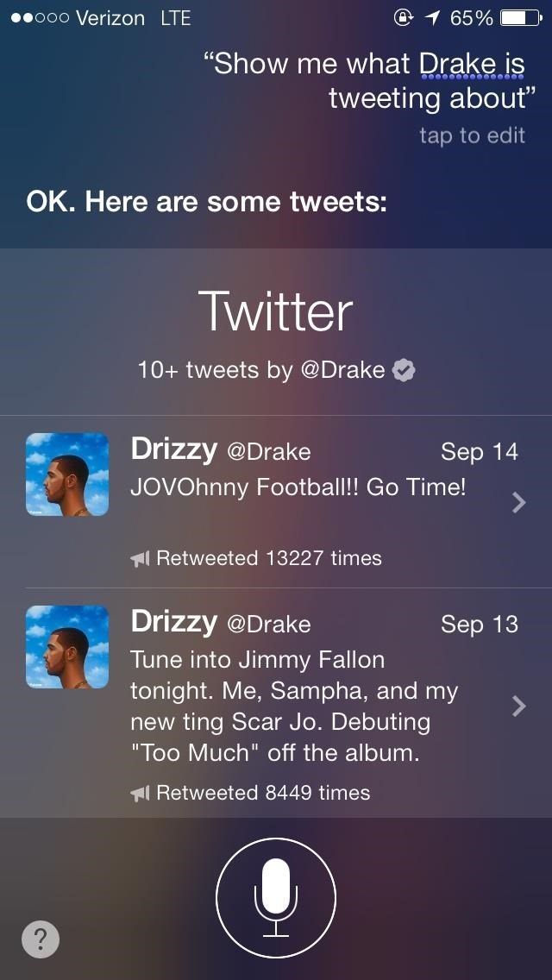This screenshot has height=980, width=552.
Task: Open the Siri help question mark
Action: pyautogui.click(x=41, y=938)
